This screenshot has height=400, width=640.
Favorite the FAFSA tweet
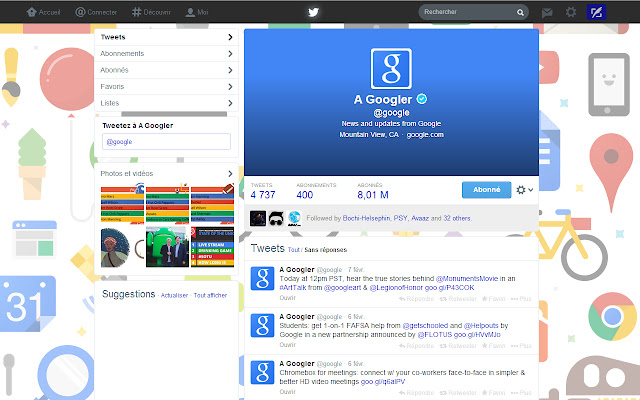(493, 346)
